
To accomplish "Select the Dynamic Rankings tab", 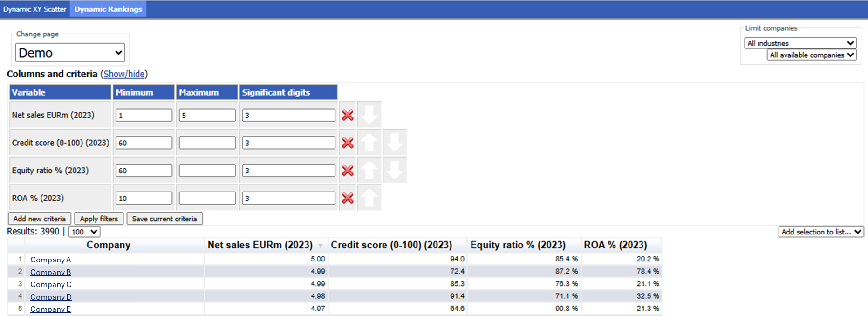I will [108, 9].
